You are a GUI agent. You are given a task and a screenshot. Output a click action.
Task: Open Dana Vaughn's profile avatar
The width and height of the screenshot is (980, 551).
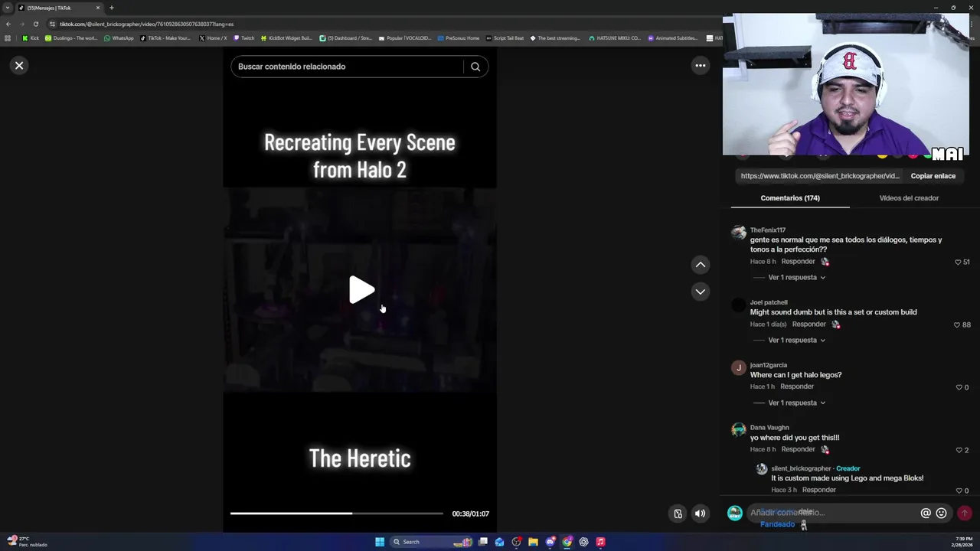(738, 430)
